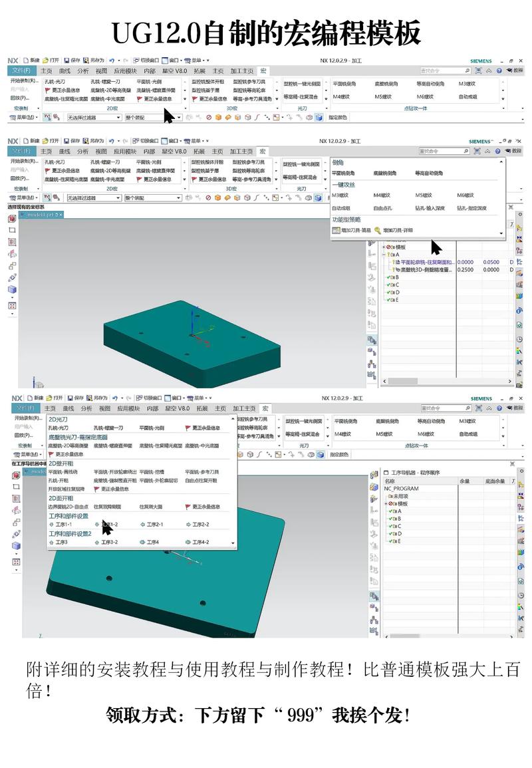
Task: Click 保存 disk icon in top NX window
Action: click(66, 61)
